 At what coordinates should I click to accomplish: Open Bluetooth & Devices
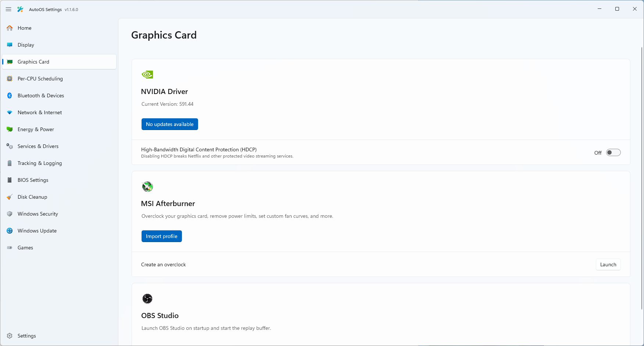pyautogui.click(x=59, y=95)
